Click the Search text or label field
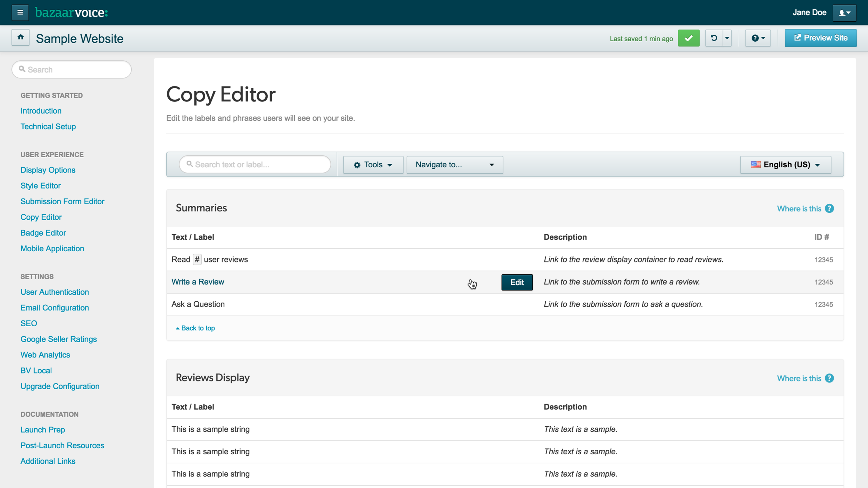The image size is (868, 488). click(255, 165)
